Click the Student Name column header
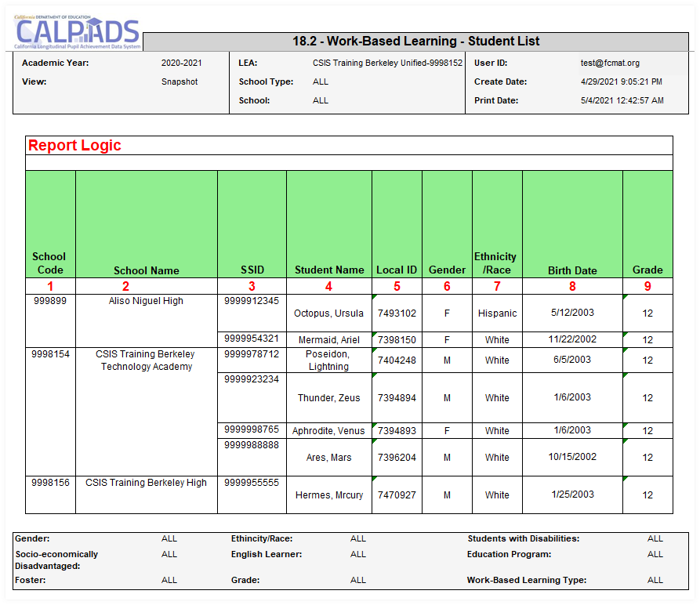Viewport: 700px width, 605px height. coord(329,270)
